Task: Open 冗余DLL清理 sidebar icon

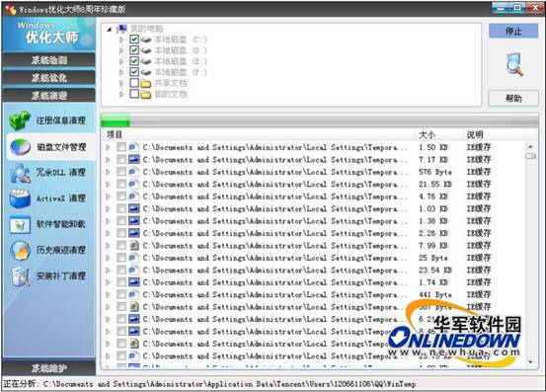Action: [20, 173]
